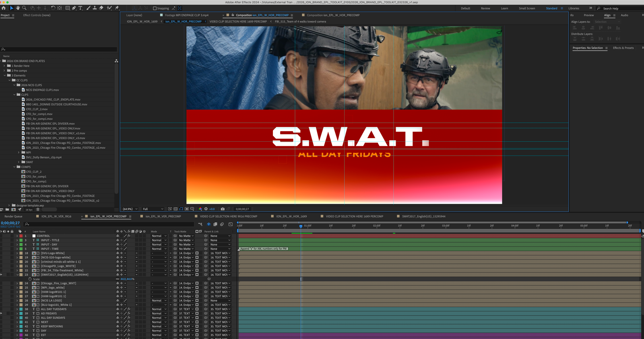Select the Horizontal Type tool
This screenshot has width=644, height=339.
[x=80, y=8]
